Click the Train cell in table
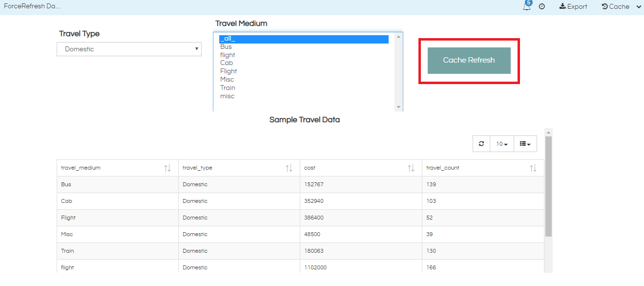Image resolution: width=644 pixels, height=286 pixels. (118, 251)
